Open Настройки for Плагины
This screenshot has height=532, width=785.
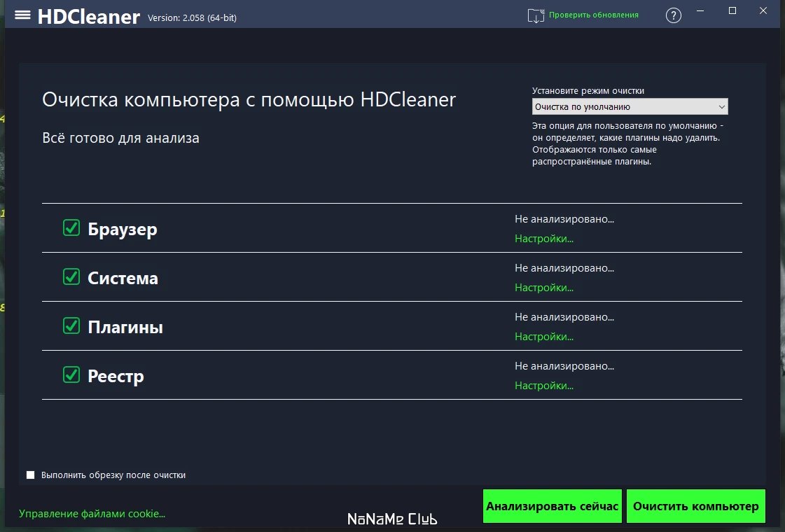(x=544, y=336)
